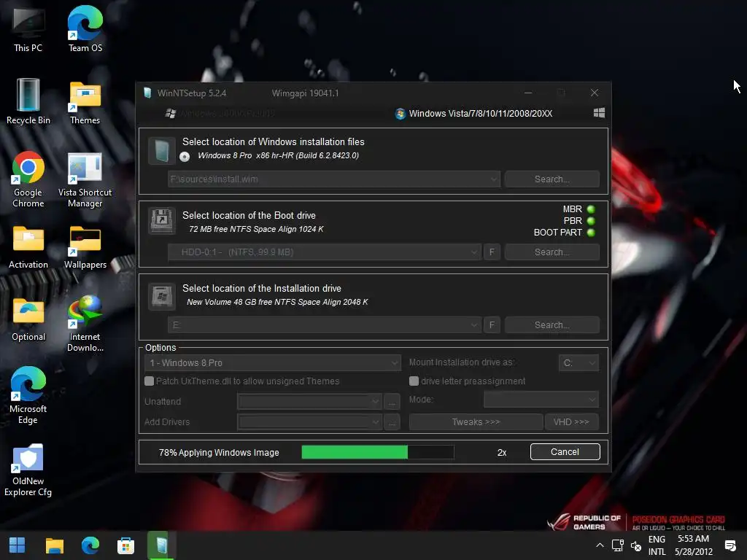The width and height of the screenshot is (747, 560).
Task: Open File Explorer from the taskbar
Action: pos(54,545)
